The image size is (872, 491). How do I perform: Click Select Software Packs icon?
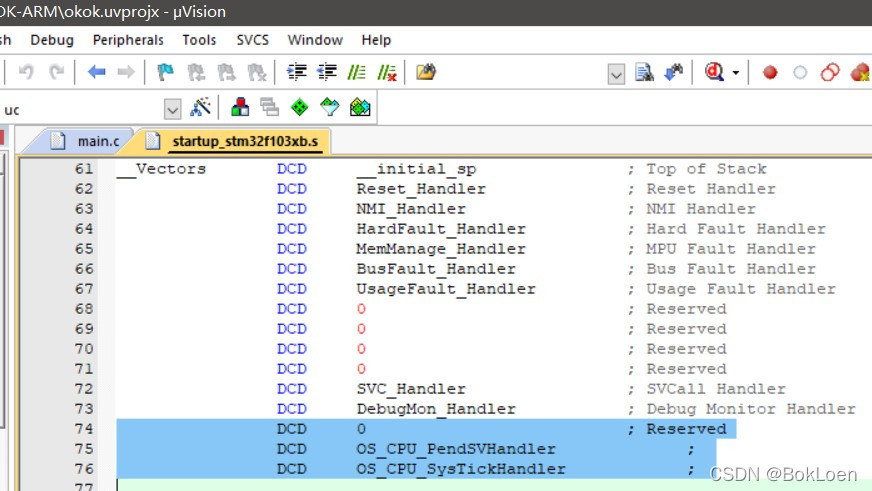tap(330, 107)
